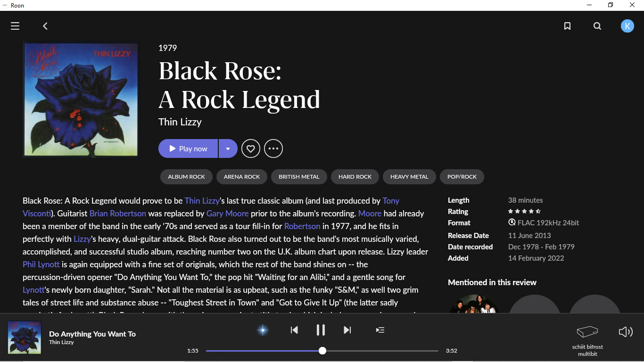Click the Mentioned in this review heading
The image size is (644, 362).
pyautogui.click(x=492, y=282)
